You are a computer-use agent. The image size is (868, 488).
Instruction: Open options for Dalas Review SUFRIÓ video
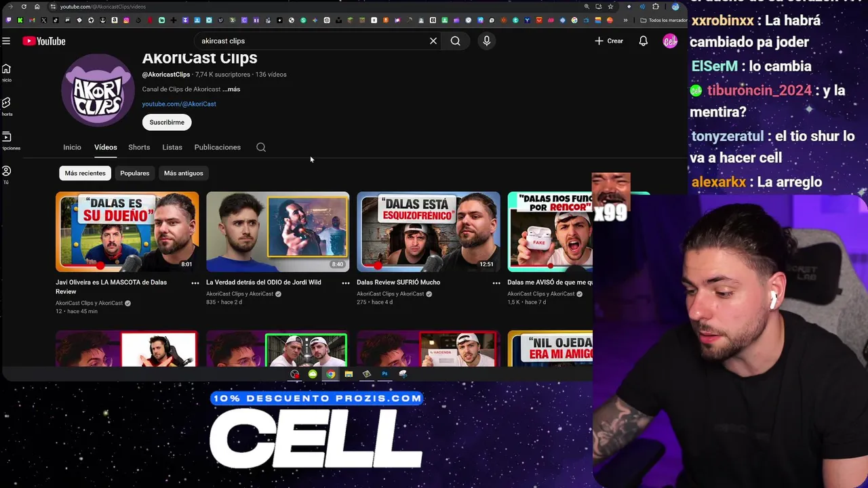pos(496,283)
